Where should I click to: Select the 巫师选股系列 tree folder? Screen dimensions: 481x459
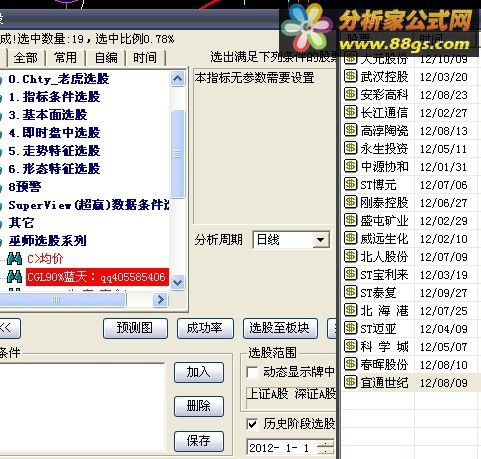click(48, 241)
